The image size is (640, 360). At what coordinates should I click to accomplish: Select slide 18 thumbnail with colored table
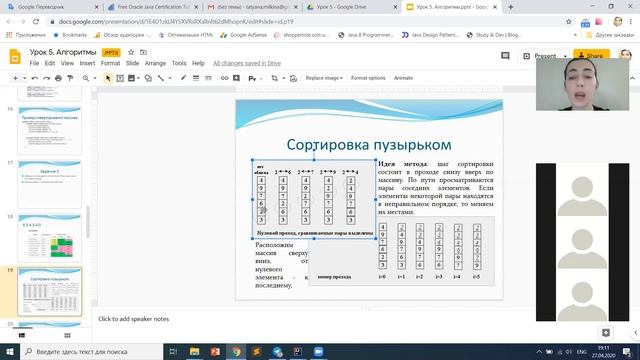tap(49, 238)
